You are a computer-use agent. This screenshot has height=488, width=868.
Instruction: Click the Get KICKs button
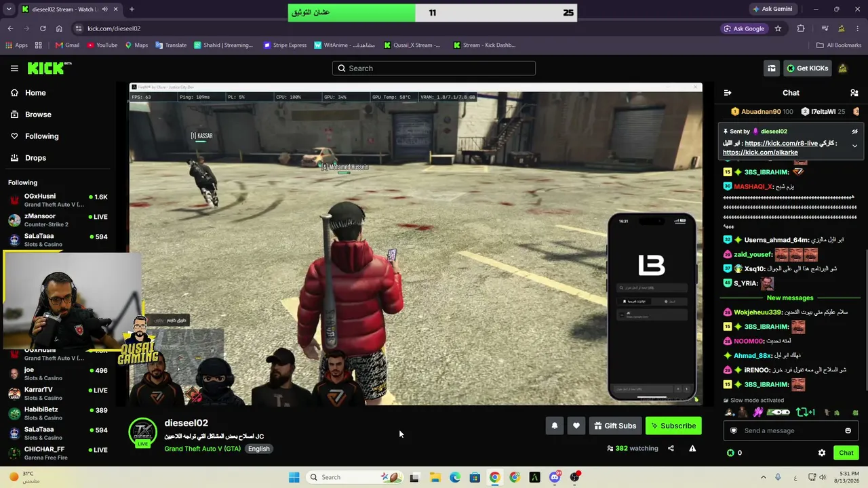click(x=807, y=68)
